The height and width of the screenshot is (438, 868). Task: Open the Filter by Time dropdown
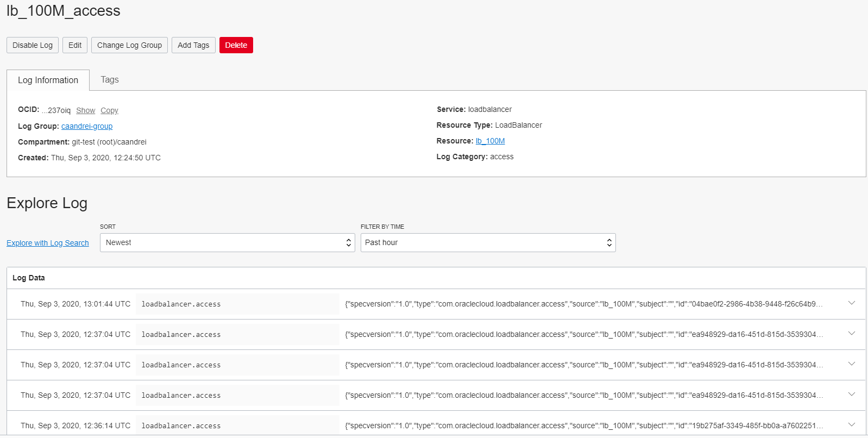coord(488,243)
